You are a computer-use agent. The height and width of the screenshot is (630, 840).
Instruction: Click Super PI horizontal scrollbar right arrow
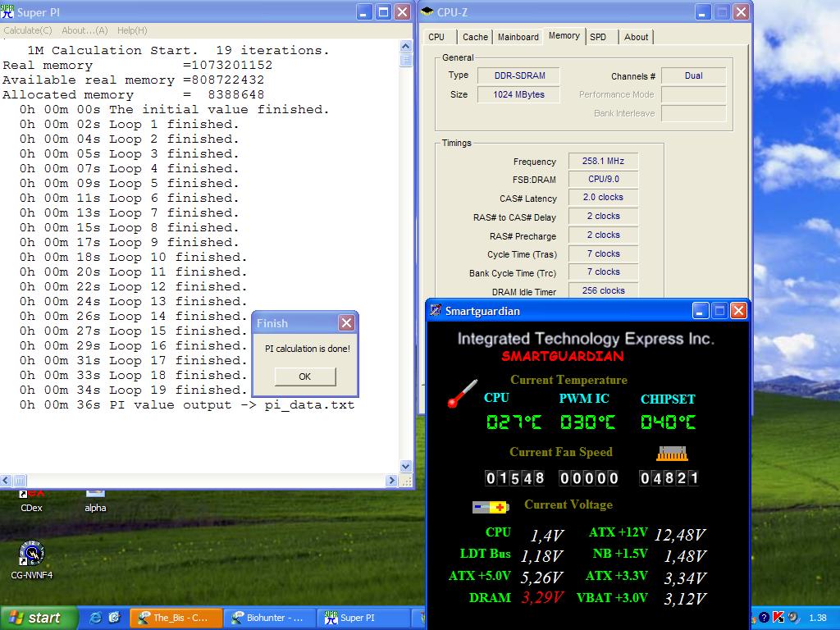pos(391,481)
